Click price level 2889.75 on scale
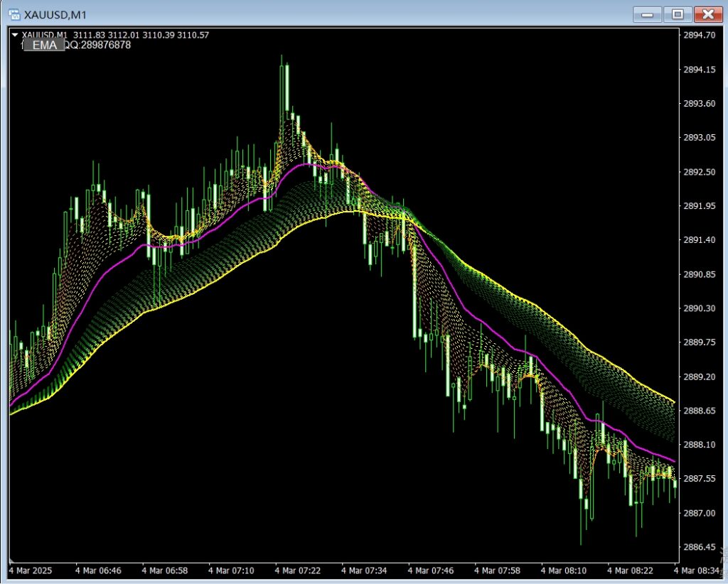This screenshot has width=728, height=584. tap(700, 342)
